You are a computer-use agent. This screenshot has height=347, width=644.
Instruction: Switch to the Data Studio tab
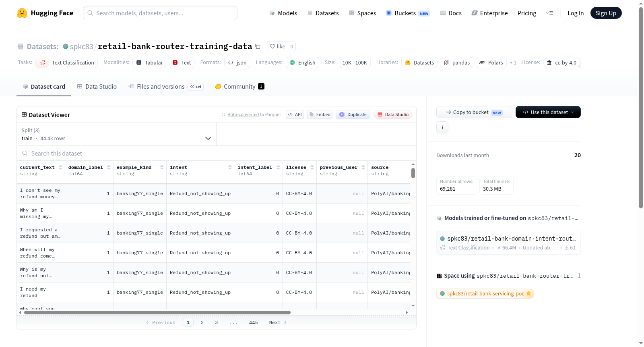pos(97,86)
